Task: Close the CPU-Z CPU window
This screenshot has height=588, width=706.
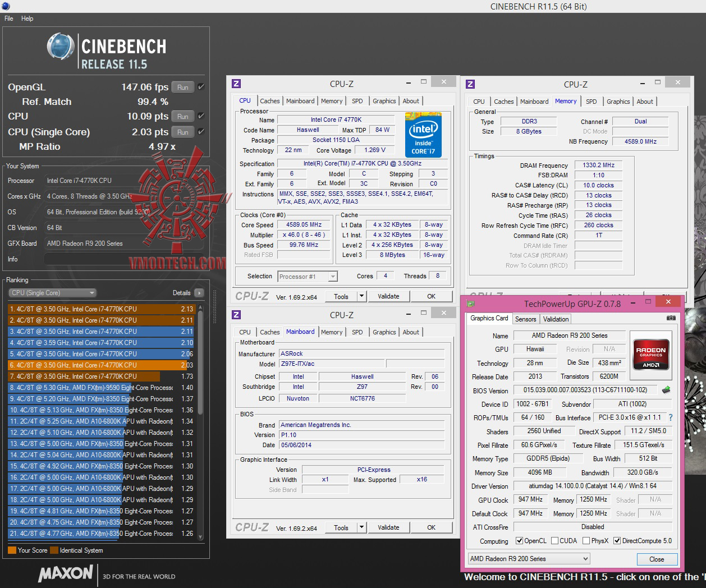Action: click(443, 82)
